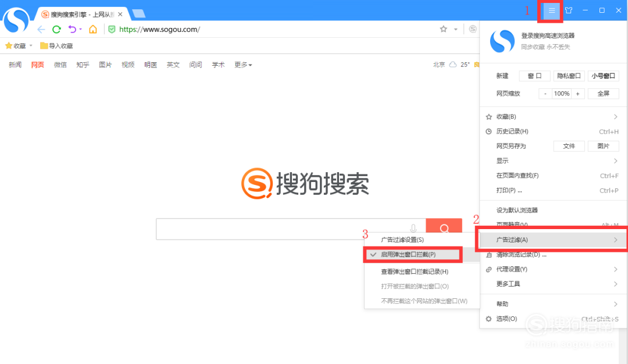
Task: Toggle 启用弹出窗口拦截 checkmark
Action: (373, 254)
